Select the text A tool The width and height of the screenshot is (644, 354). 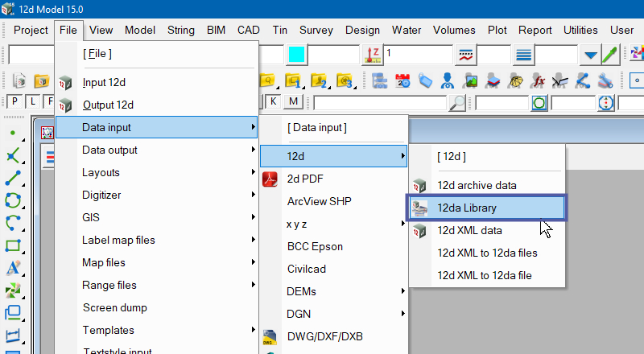(13, 268)
